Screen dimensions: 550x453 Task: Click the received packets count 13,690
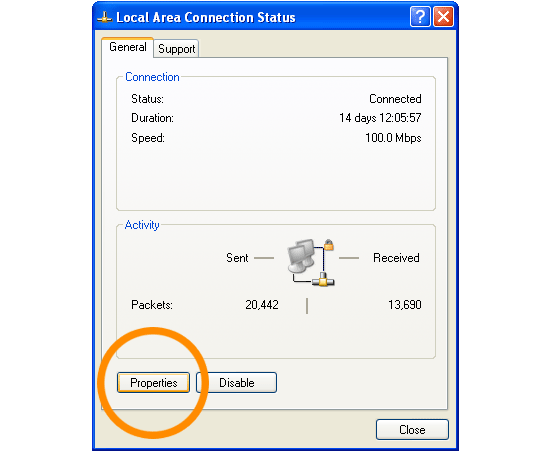pyautogui.click(x=404, y=305)
